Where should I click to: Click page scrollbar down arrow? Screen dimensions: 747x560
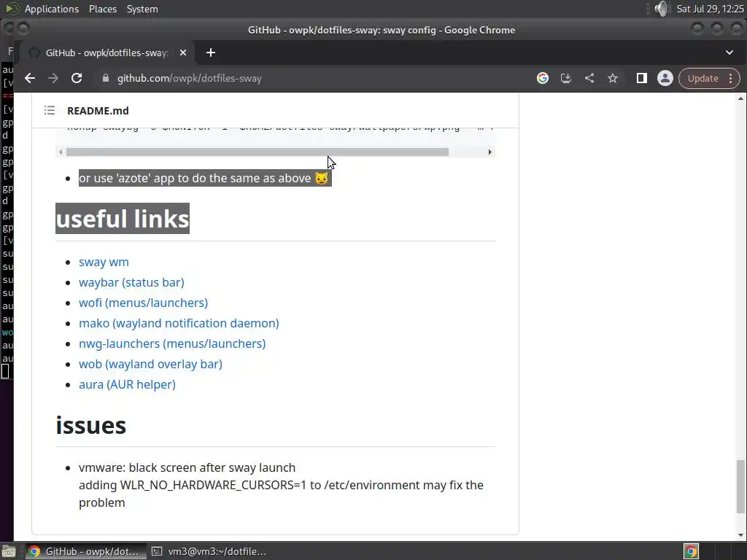(740, 535)
